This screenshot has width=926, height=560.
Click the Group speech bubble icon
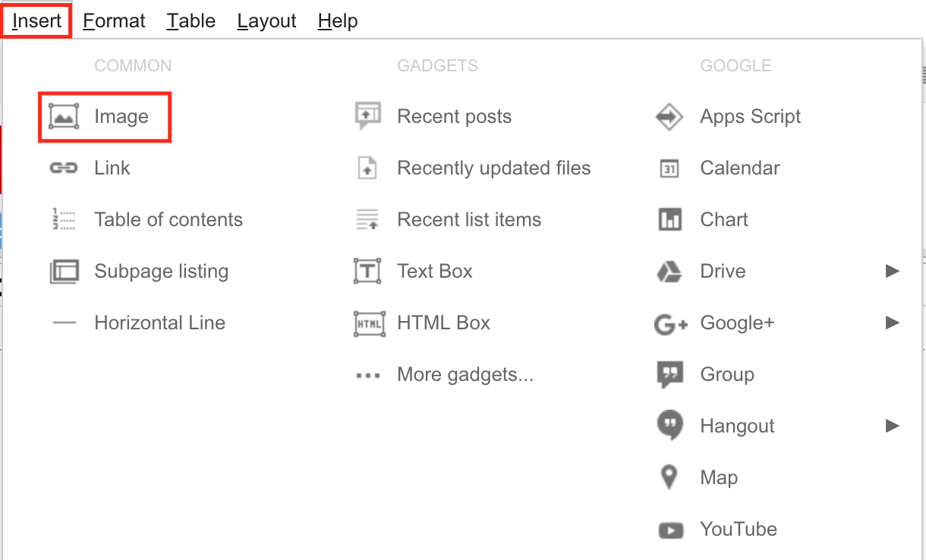coord(669,375)
